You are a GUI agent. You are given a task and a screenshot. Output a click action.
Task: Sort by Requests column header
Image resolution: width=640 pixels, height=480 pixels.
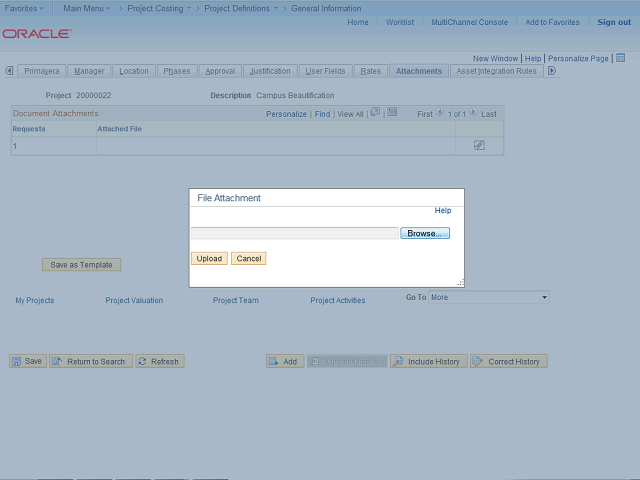pos(29,129)
